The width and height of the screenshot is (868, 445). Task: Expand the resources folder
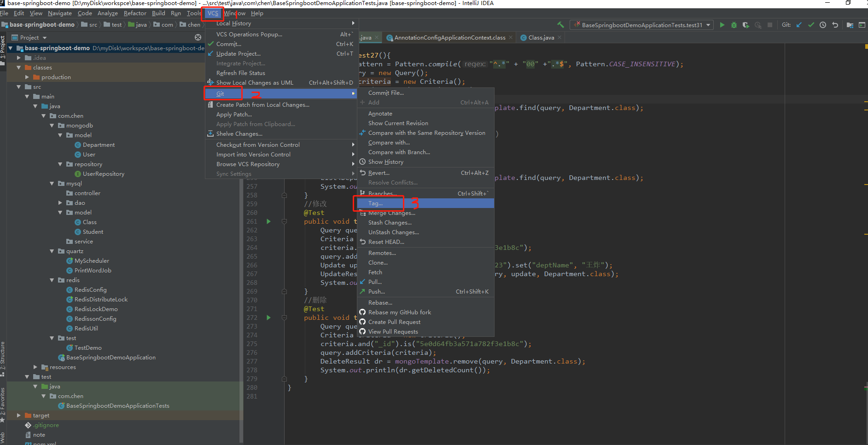pos(35,367)
